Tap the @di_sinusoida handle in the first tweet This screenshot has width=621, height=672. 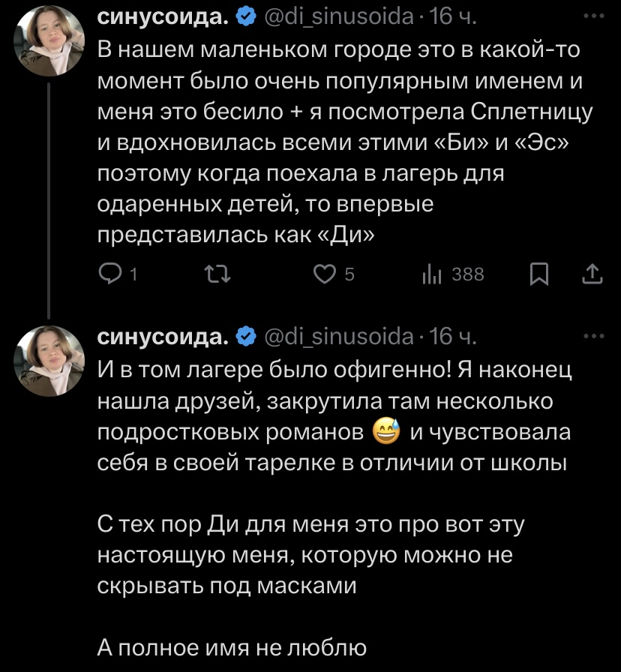click(340, 16)
